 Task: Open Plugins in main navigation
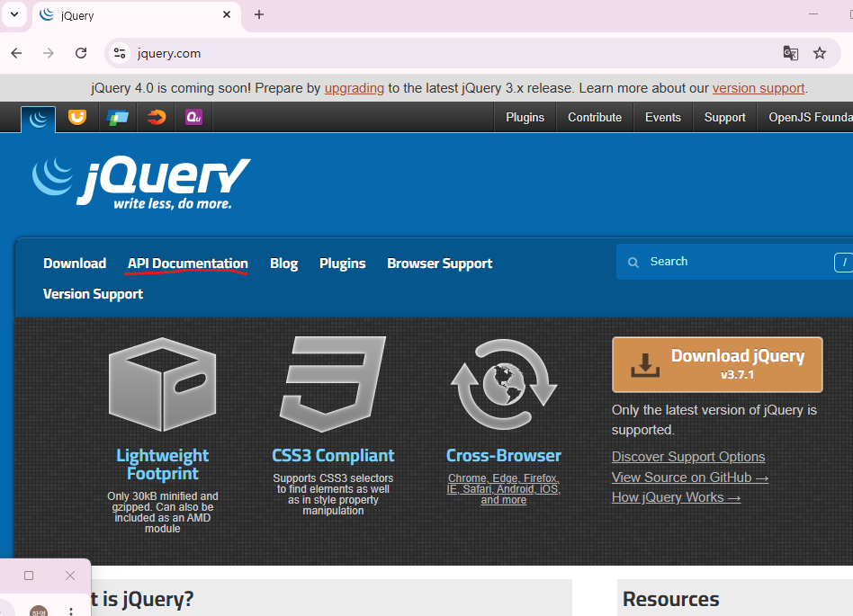pyautogui.click(x=342, y=263)
